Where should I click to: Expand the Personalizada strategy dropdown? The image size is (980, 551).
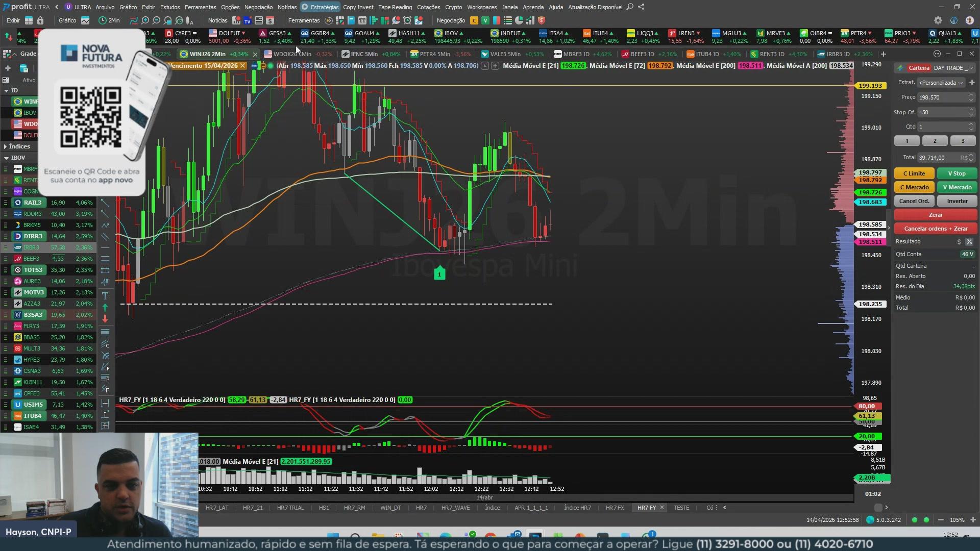(941, 83)
